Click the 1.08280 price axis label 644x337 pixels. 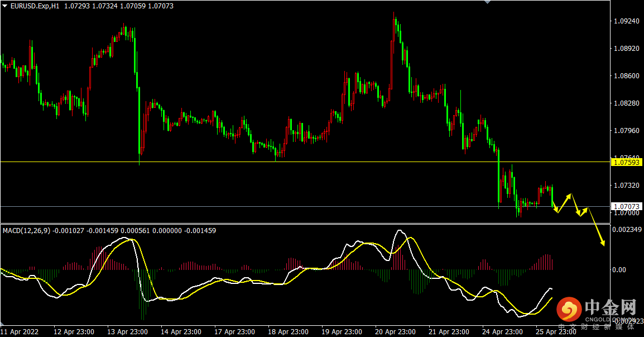(x=626, y=103)
